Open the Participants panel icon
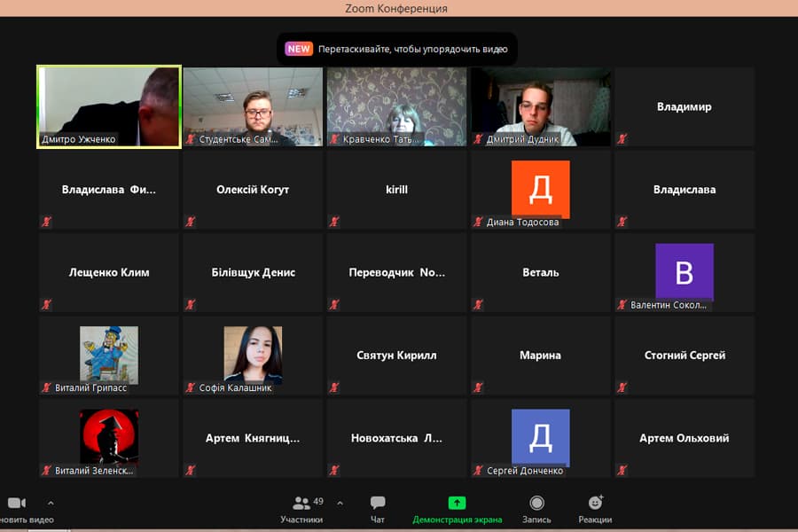Viewport: 798px width, 532px height. [x=301, y=504]
